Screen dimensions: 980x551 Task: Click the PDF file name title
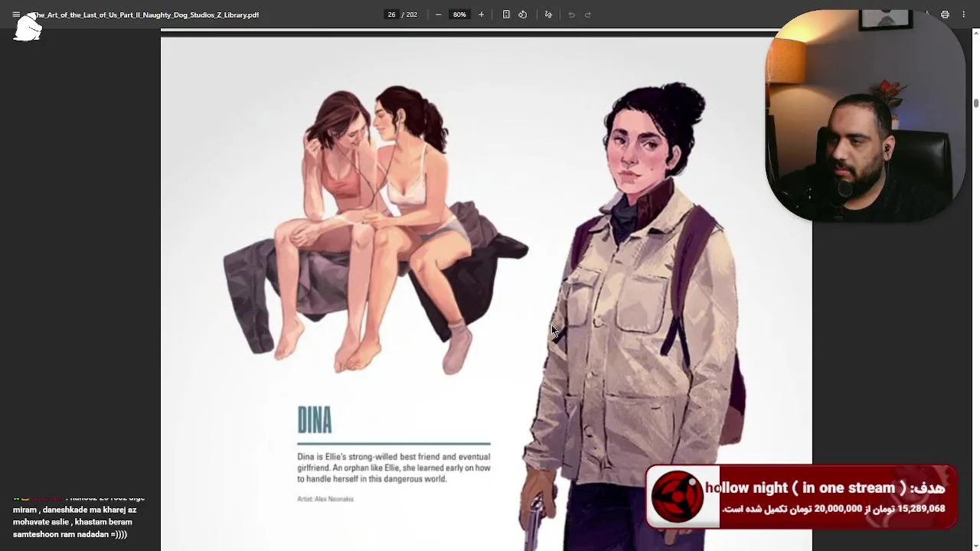click(x=145, y=15)
